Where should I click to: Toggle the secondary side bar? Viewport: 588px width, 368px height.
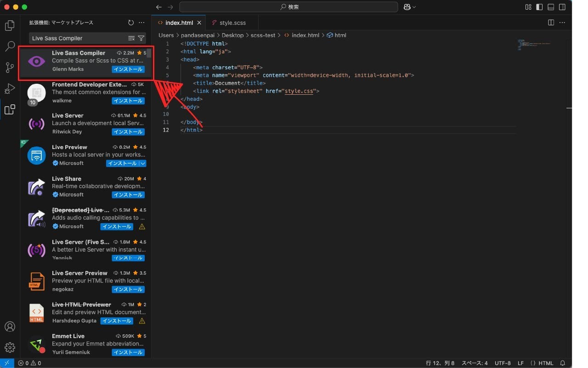[x=562, y=7]
